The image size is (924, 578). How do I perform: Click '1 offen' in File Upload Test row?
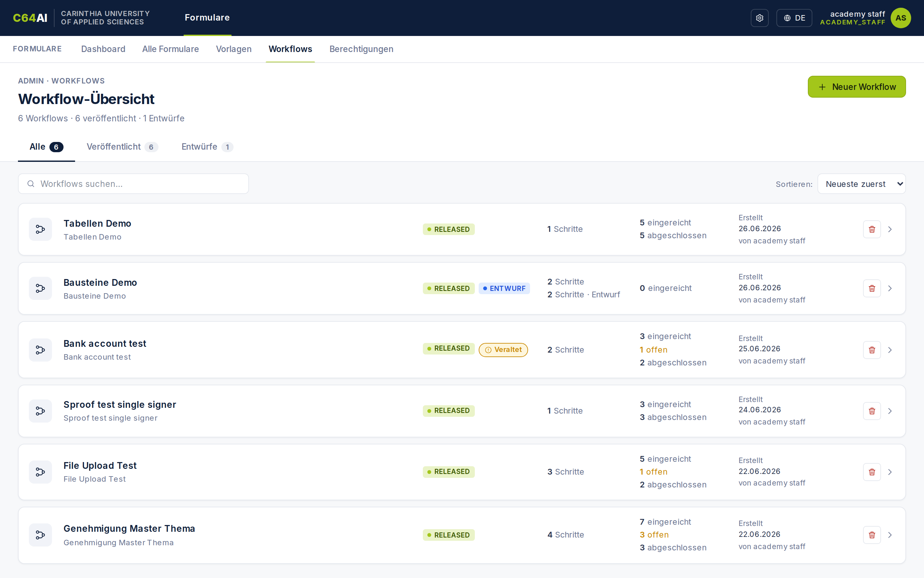tap(654, 472)
